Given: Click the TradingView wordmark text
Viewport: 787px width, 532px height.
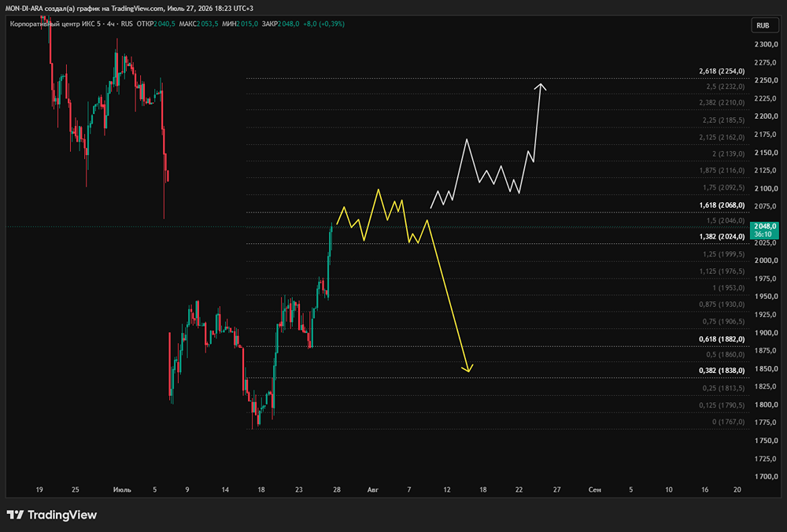Looking at the screenshot, I should pyautogui.click(x=62, y=515).
